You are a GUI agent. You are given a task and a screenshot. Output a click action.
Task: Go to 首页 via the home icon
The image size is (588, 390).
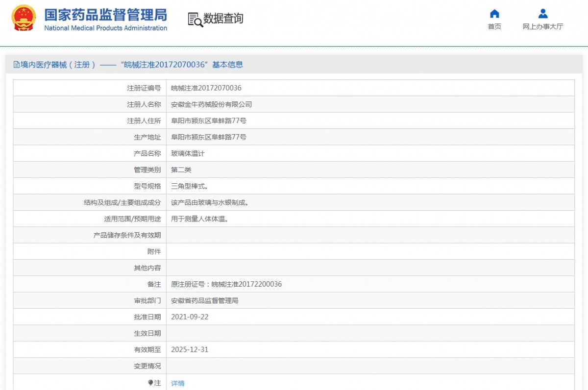coord(494,13)
